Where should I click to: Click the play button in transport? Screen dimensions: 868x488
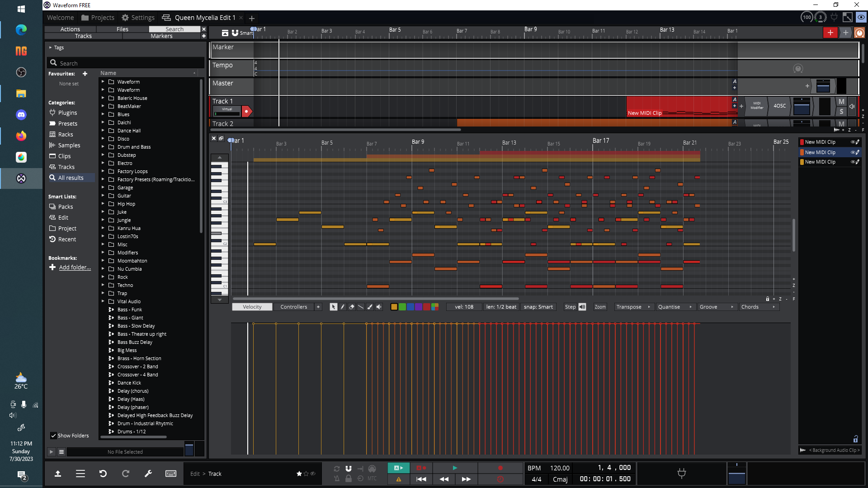click(x=455, y=468)
